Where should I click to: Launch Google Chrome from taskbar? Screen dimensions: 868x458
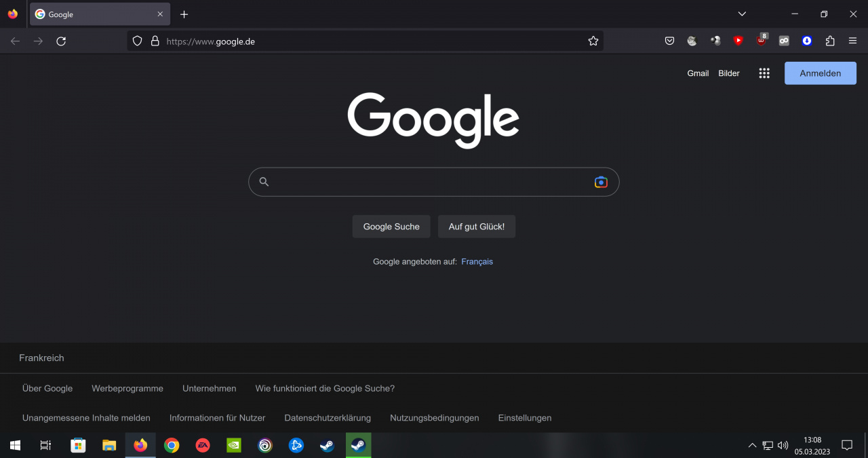point(172,445)
